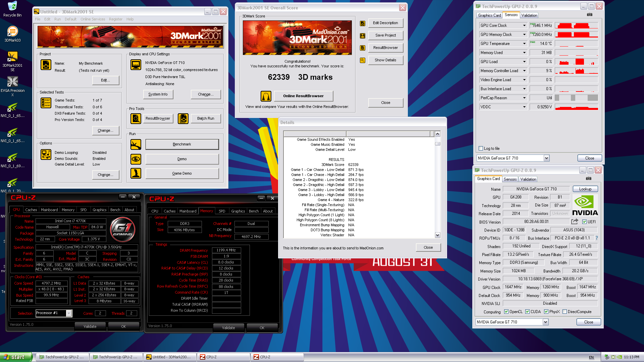Screen dimensions: 644x362
Task: Click the Show Details magnifier icon
Action: click(x=363, y=60)
